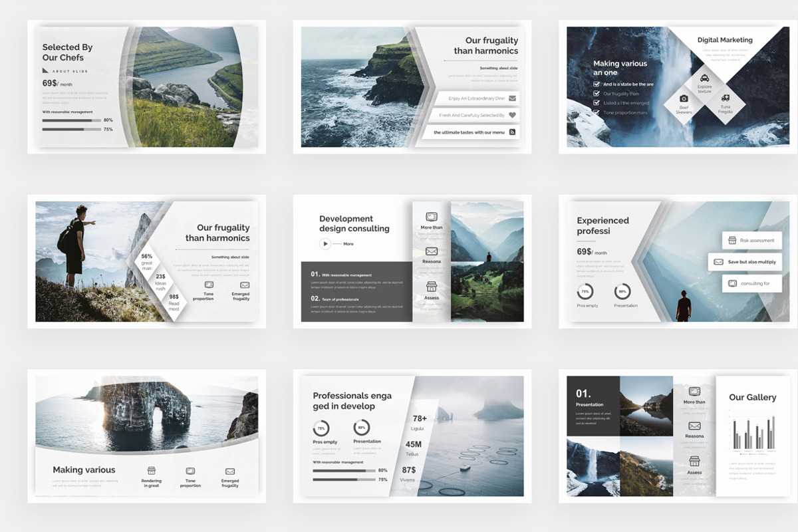Click the "More than" monitor icon in the Development design consulting slide
The height and width of the screenshot is (532, 798).
(431, 217)
